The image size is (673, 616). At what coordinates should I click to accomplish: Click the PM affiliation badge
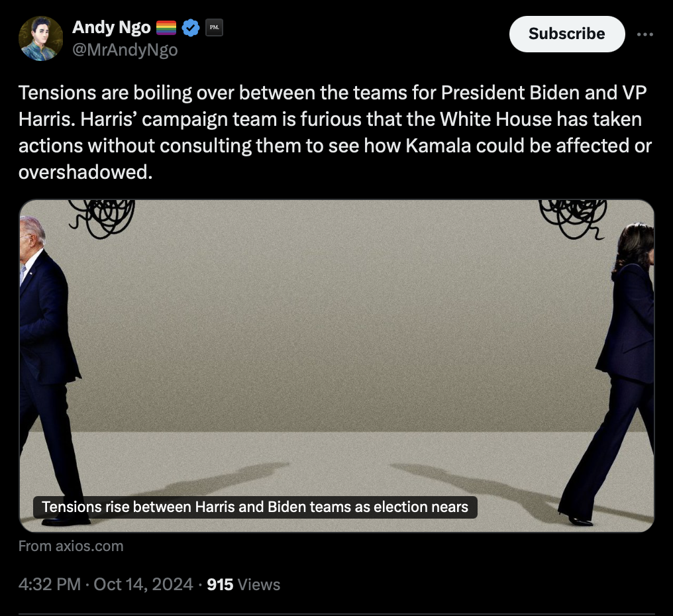[x=213, y=28]
